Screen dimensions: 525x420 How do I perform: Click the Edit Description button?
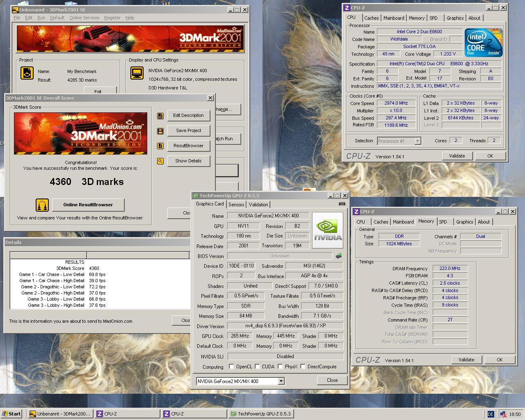pos(188,116)
